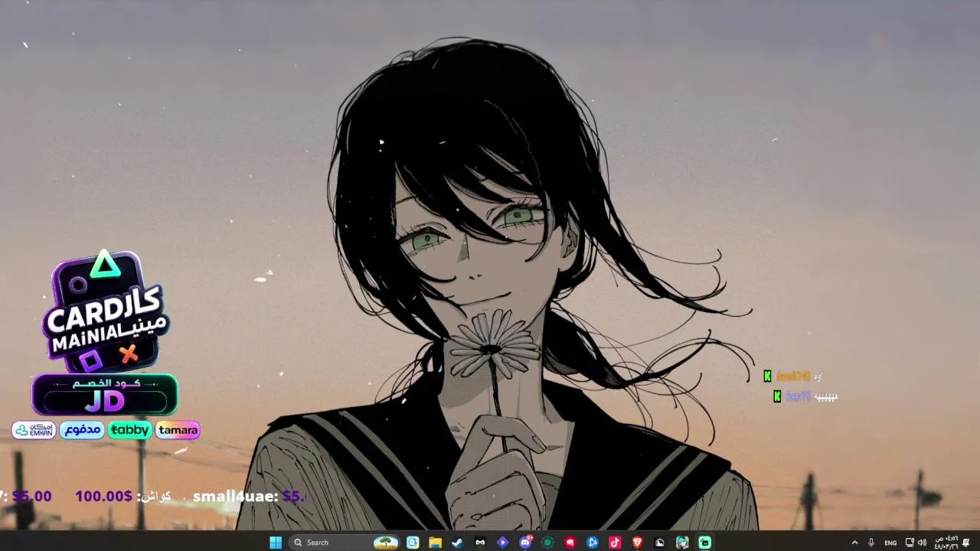This screenshot has height=551, width=980.
Task: Open the search highlight tree image
Action: (386, 543)
